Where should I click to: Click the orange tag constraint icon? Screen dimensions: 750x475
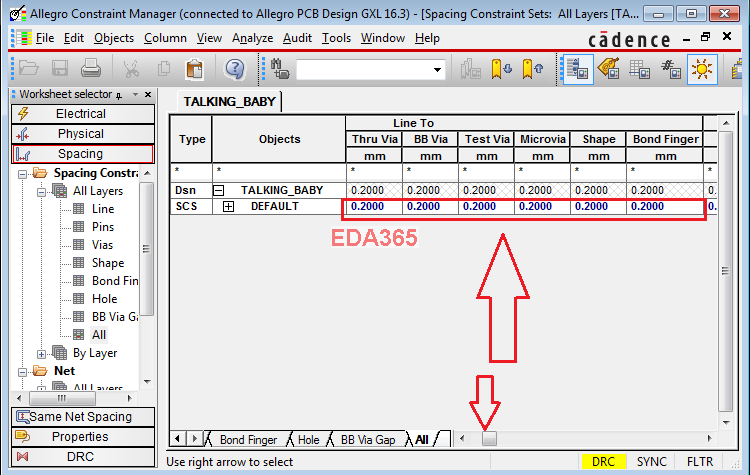[608, 69]
